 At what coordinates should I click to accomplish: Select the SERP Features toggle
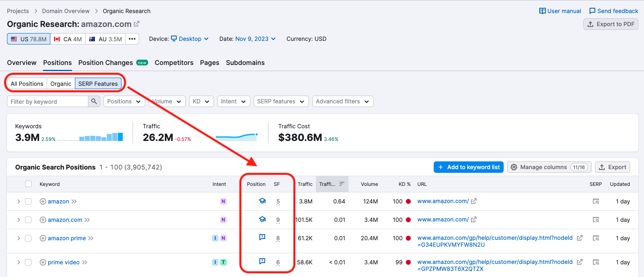pos(98,83)
